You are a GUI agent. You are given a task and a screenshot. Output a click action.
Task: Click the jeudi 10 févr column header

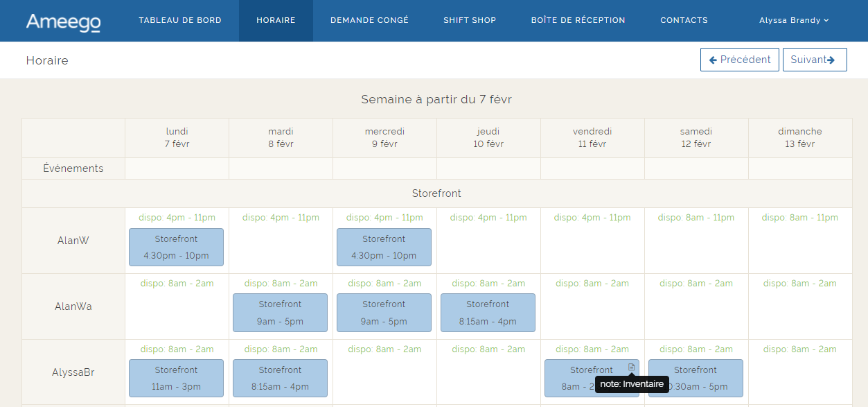[488, 137]
